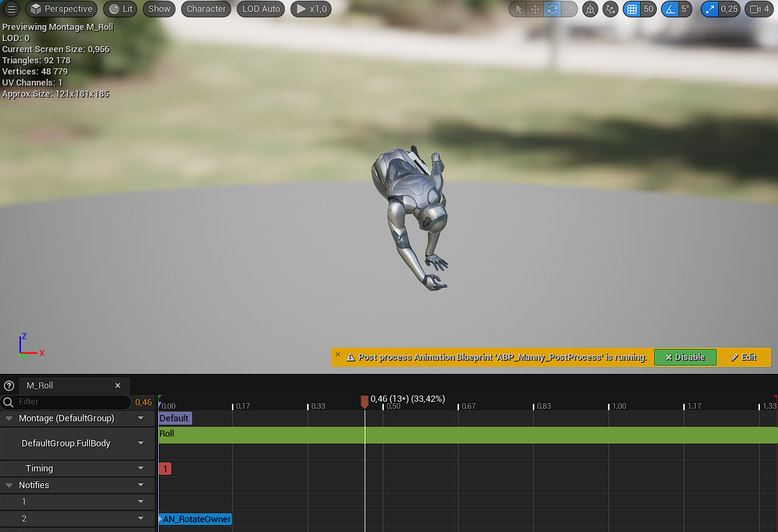Click Edit on the post process notification
This screenshot has height=532, width=778.
point(743,357)
